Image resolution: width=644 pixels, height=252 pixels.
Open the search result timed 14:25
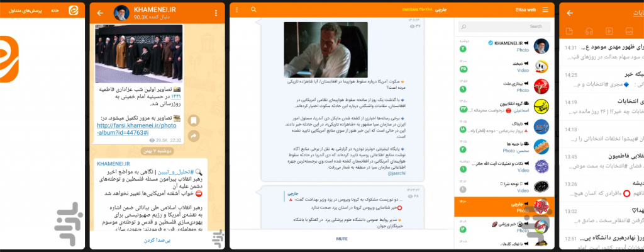602,79
